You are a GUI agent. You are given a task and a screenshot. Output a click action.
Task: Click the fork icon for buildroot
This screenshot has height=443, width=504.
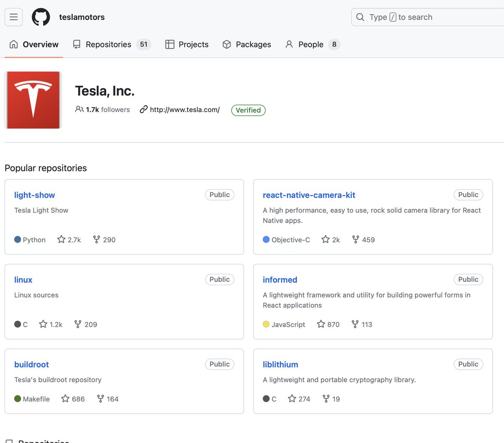[x=100, y=398]
